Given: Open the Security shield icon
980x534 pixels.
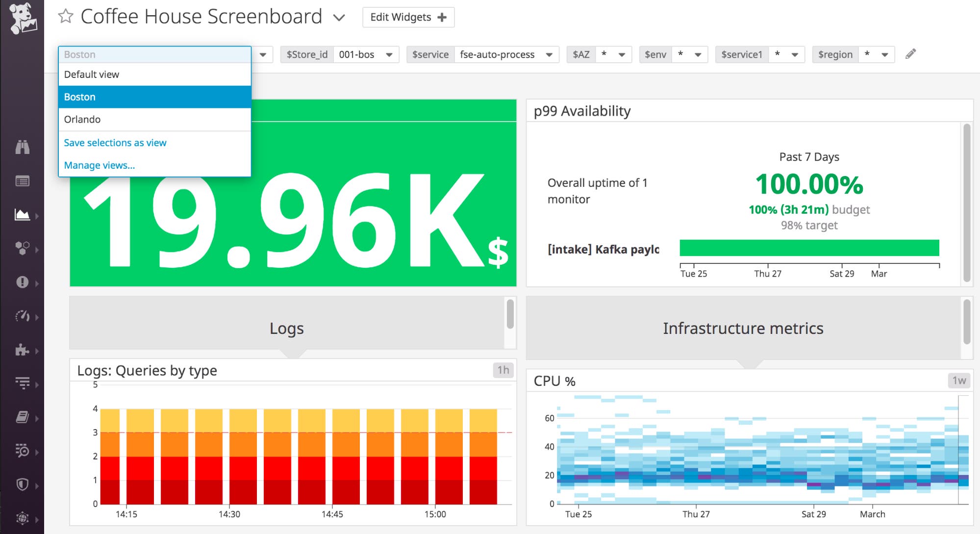Looking at the screenshot, I should [22, 484].
